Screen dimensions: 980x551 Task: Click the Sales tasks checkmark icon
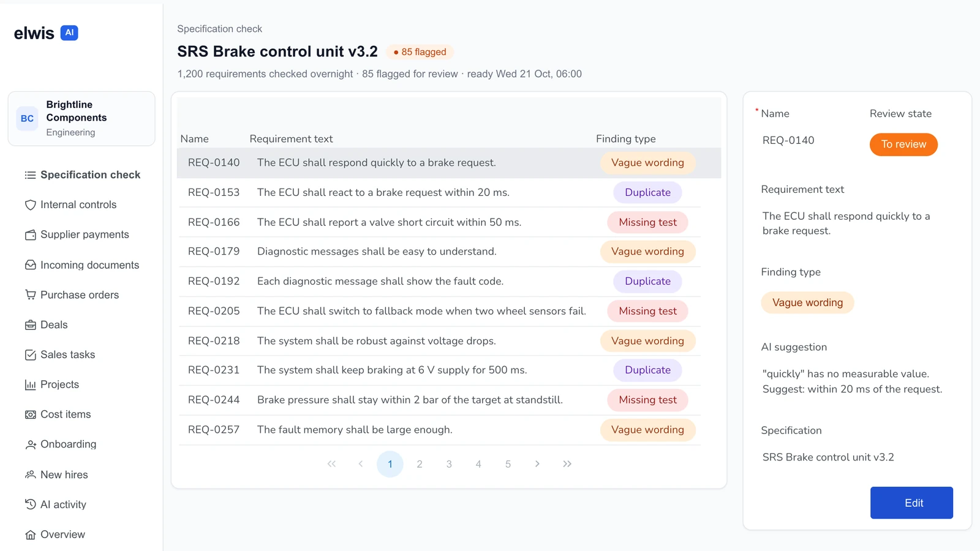pyautogui.click(x=30, y=355)
